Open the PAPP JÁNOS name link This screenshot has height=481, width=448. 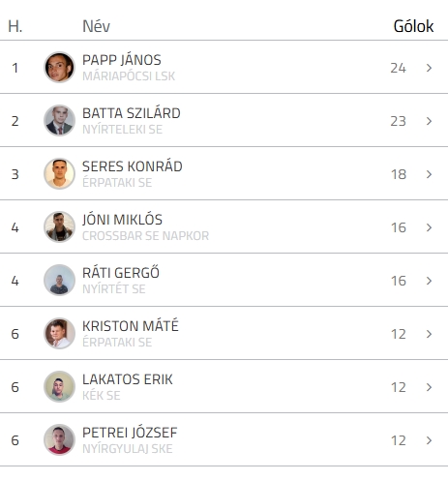click(x=122, y=60)
